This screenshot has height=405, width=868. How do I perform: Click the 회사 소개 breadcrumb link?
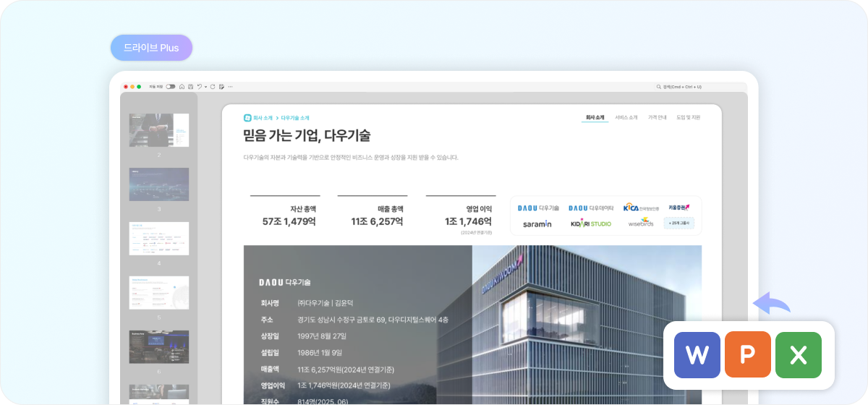point(263,118)
